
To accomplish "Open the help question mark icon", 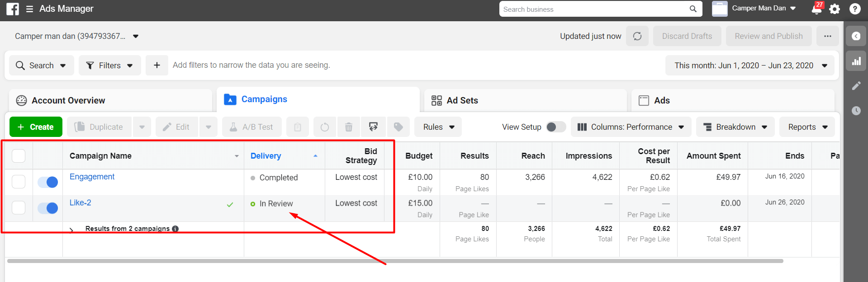I will [x=855, y=9].
